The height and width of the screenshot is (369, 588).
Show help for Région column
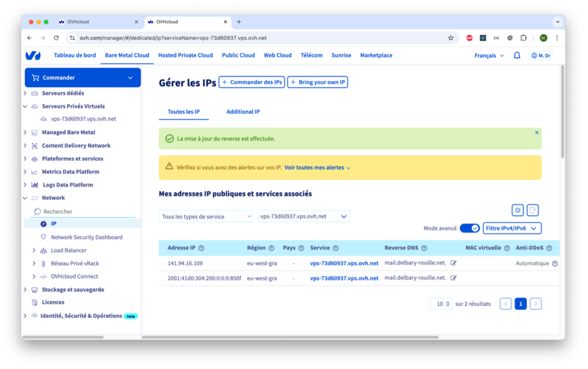(272, 248)
